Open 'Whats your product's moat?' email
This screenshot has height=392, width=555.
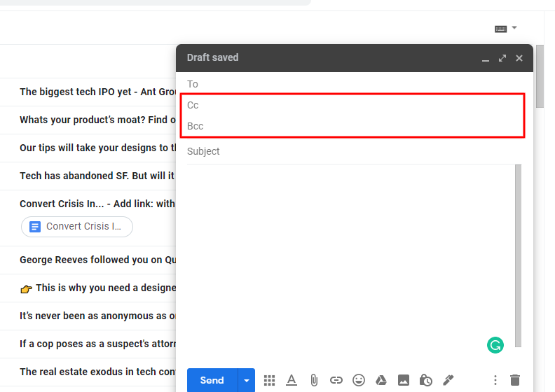click(x=88, y=120)
